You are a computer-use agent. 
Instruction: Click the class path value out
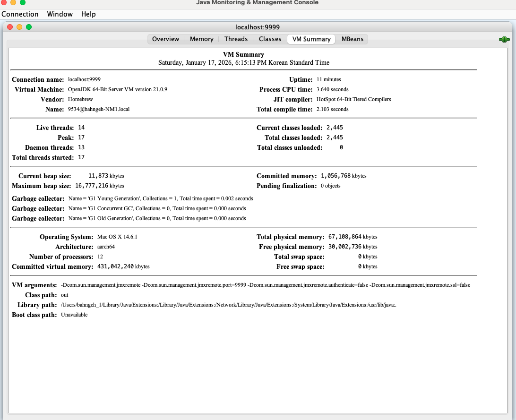pos(64,295)
